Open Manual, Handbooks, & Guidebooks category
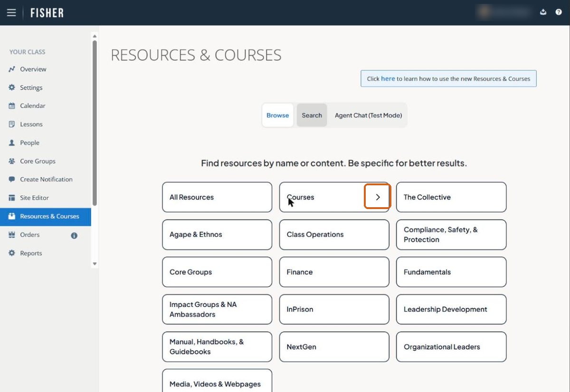Image resolution: width=570 pixels, height=392 pixels. 217,347
